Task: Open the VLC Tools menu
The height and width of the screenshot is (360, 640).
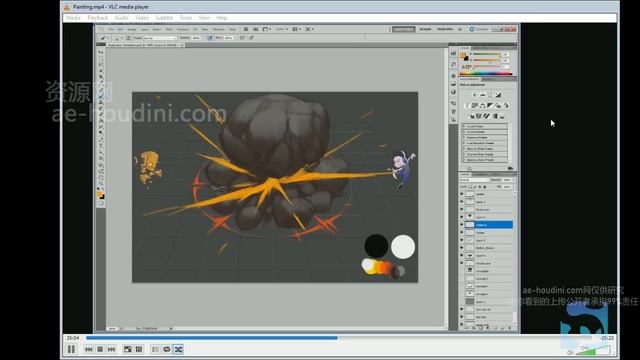Action: 186,18
